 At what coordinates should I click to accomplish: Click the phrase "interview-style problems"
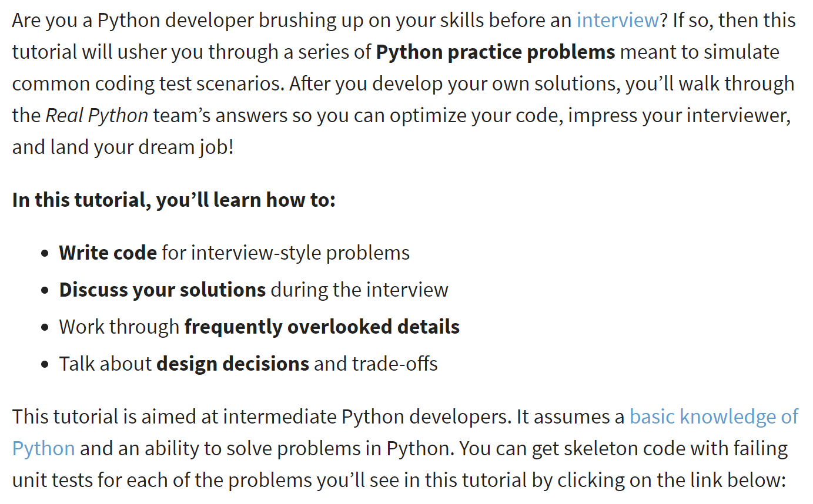tap(300, 253)
